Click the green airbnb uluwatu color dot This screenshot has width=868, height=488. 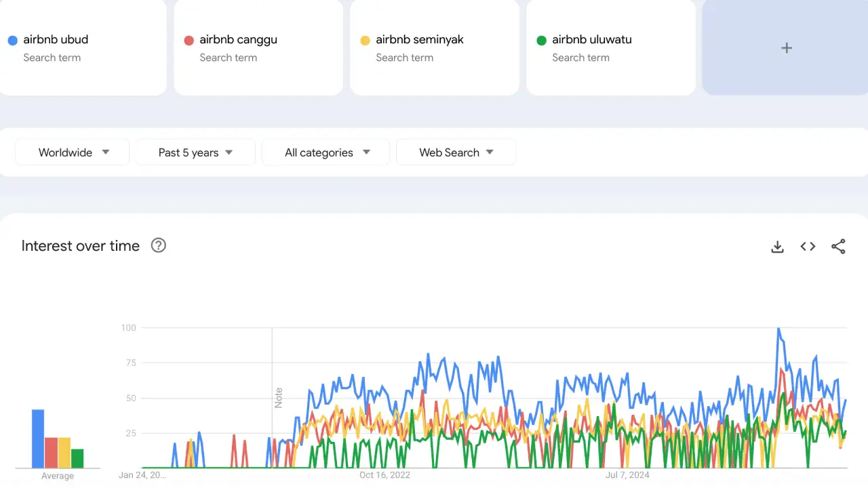[x=541, y=40]
